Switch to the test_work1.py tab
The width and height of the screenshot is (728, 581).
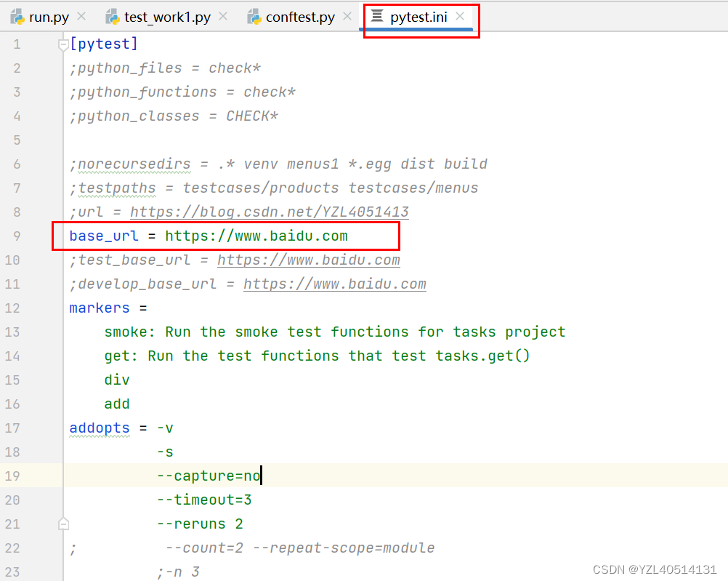pyautogui.click(x=167, y=17)
